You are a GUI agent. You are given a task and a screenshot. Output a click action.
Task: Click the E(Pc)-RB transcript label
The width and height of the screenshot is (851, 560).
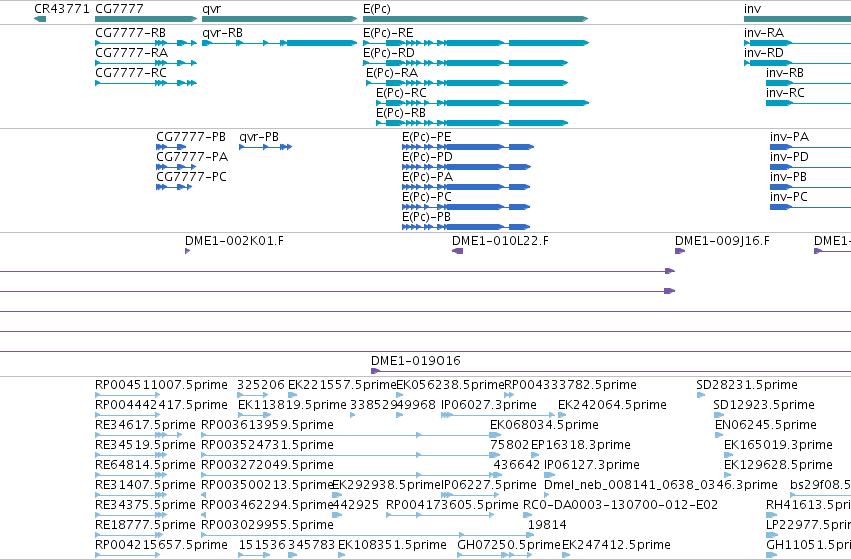[401, 113]
